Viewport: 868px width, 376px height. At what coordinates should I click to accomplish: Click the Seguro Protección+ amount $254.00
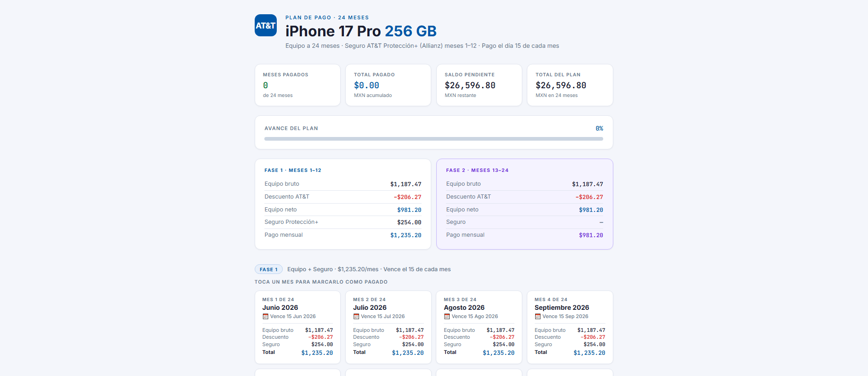409,222
